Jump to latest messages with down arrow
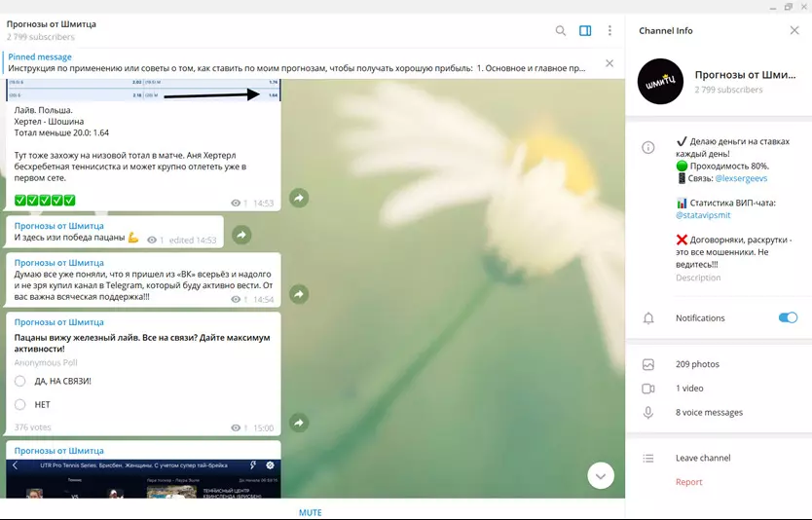The height and width of the screenshot is (520, 812). point(601,475)
